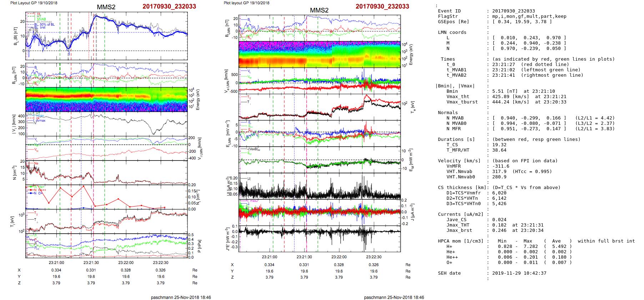The height and width of the screenshot is (300, 644).
Task: Select the 'Durations [s]' heading
Action: coord(456,139)
